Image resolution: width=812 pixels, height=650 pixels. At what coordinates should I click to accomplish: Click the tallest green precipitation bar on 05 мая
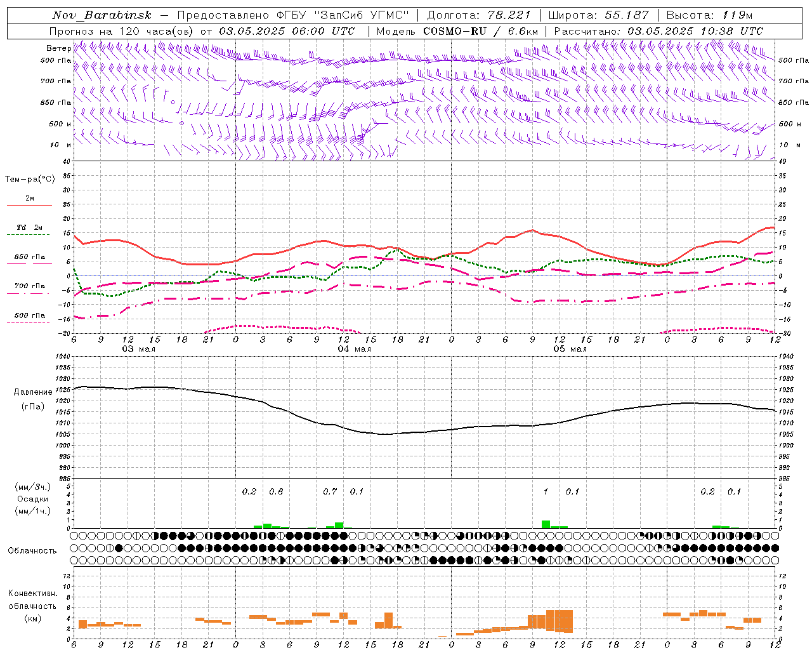pos(546,524)
